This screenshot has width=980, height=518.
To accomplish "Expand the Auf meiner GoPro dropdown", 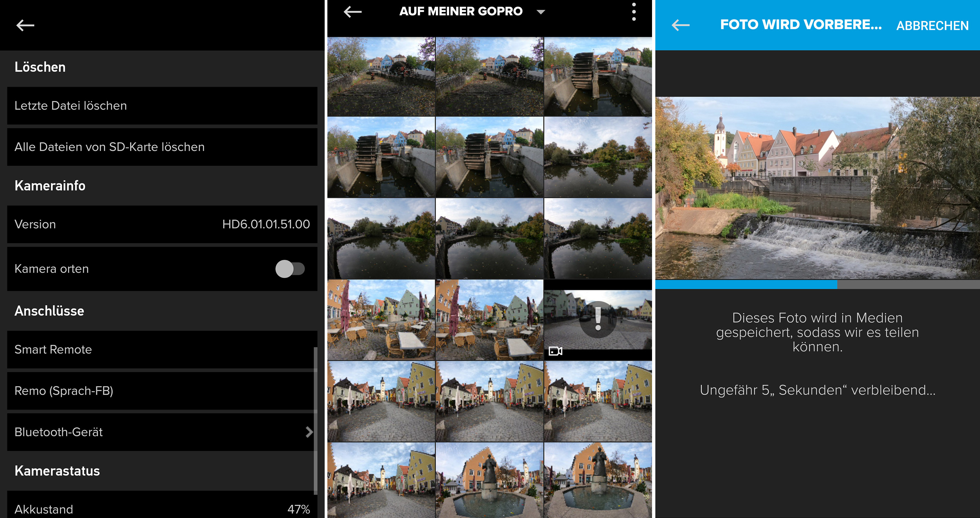I will [x=541, y=12].
